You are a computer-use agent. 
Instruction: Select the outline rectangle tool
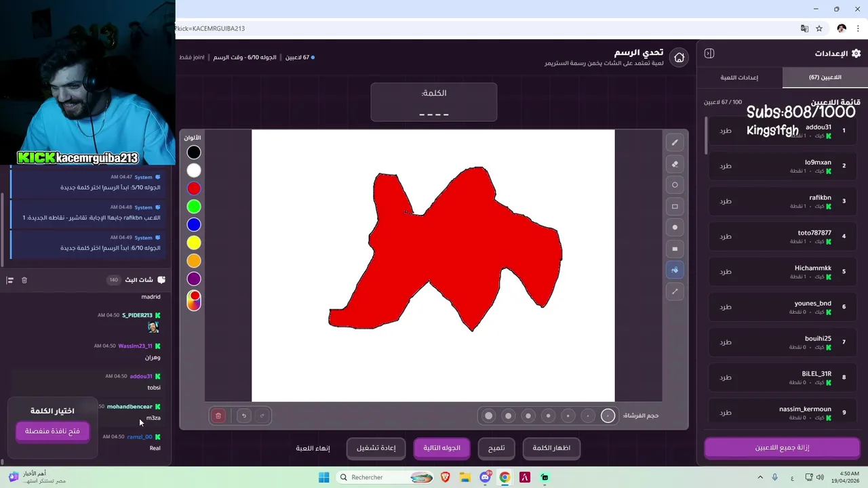point(675,206)
